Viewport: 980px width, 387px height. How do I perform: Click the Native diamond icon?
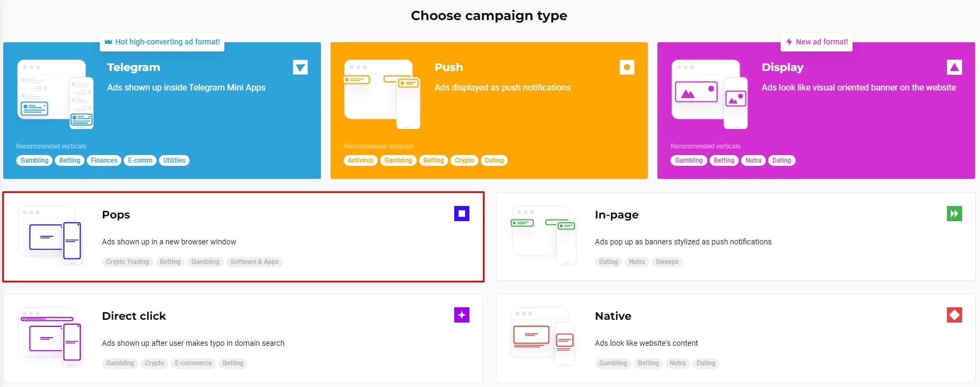click(x=954, y=315)
